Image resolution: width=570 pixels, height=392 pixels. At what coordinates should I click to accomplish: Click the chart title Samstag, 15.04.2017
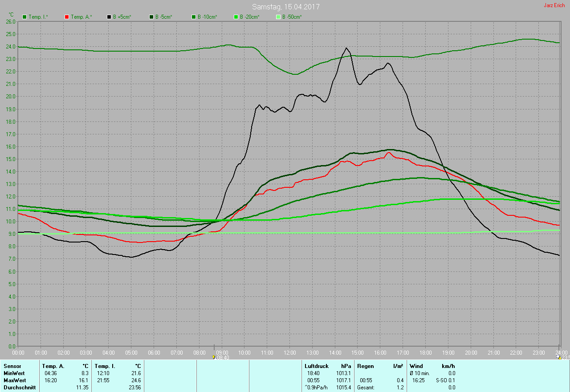coord(285,7)
